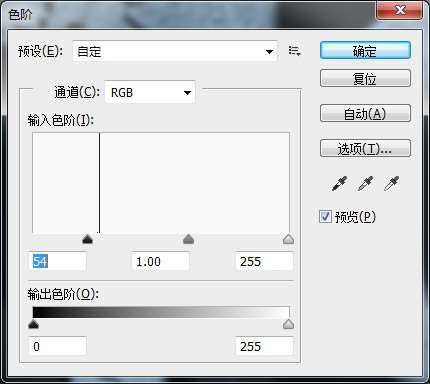Open the preset options menu icon
430x384 pixels.
[x=295, y=51]
